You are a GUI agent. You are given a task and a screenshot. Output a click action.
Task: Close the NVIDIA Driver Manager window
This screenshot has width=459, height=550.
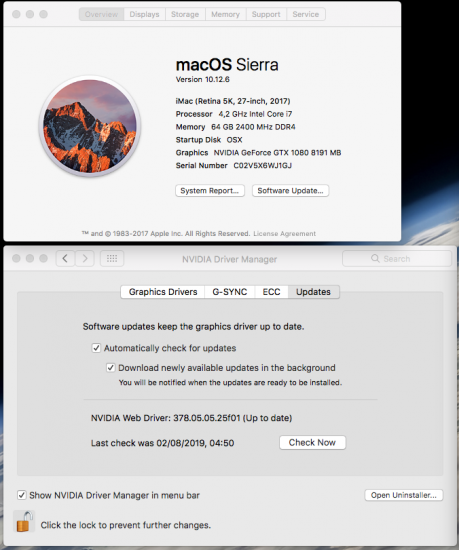16,259
